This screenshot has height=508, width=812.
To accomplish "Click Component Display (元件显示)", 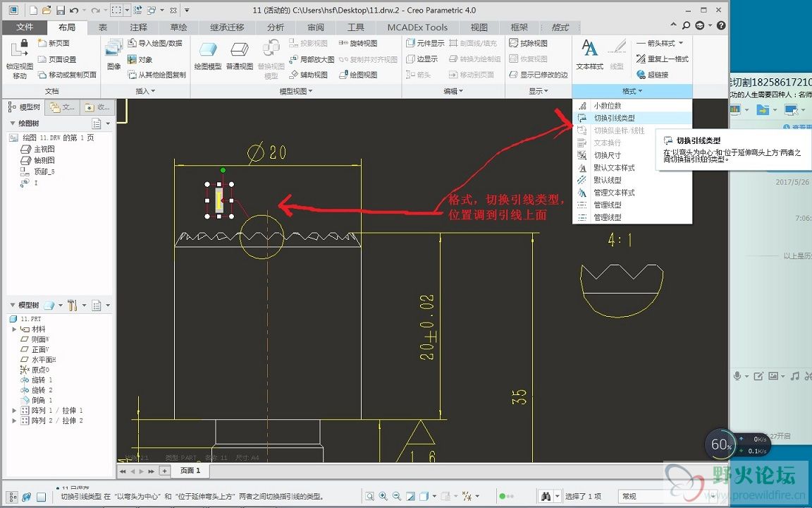I will click(x=425, y=43).
